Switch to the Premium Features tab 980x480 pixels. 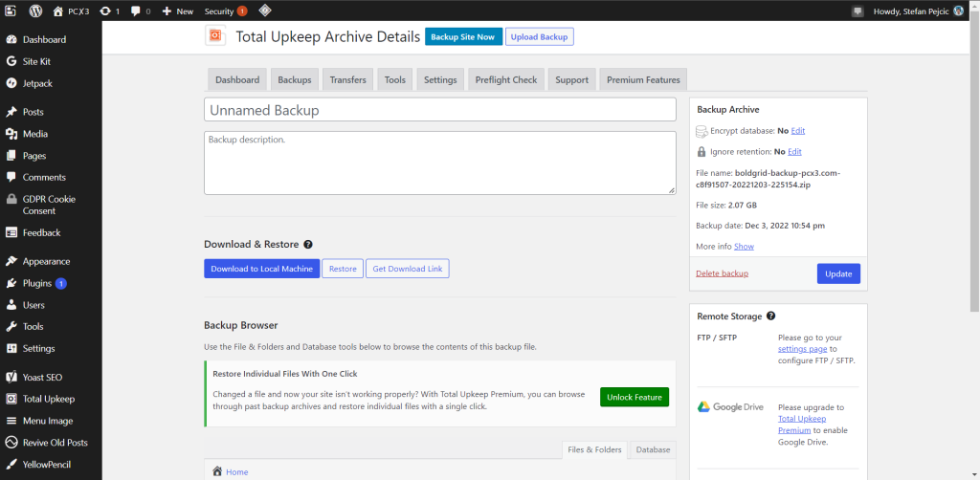tap(643, 80)
